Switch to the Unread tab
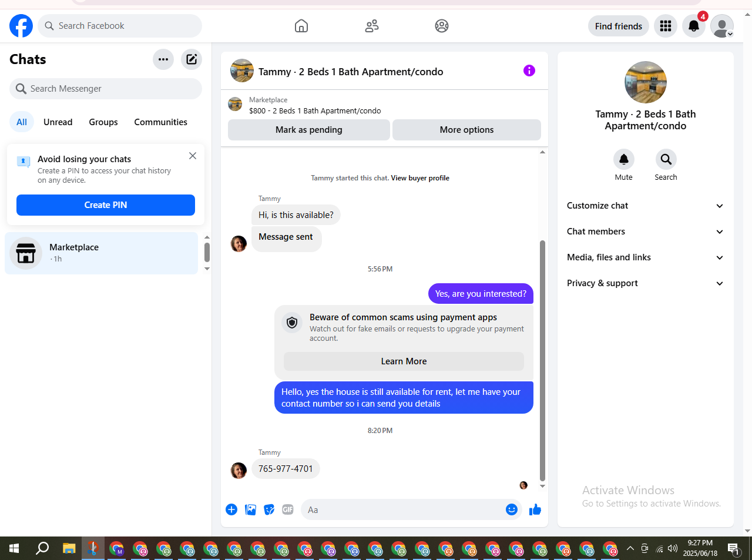752x560 pixels. pos(58,122)
